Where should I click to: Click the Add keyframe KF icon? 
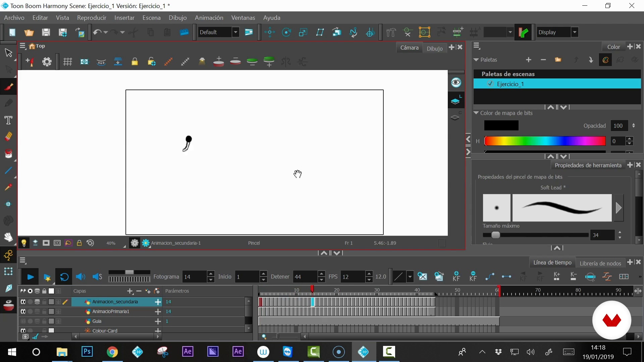click(x=456, y=277)
